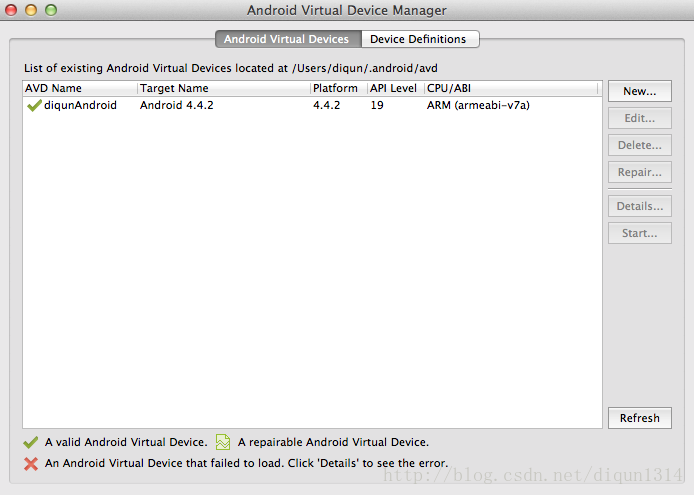This screenshot has width=694, height=495.
Task: Zoom the window with the green button
Action: 51,10
